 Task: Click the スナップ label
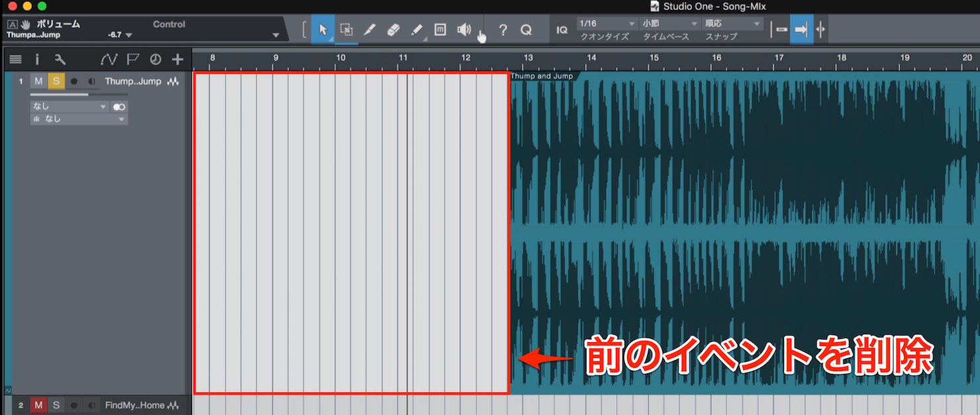(x=721, y=37)
